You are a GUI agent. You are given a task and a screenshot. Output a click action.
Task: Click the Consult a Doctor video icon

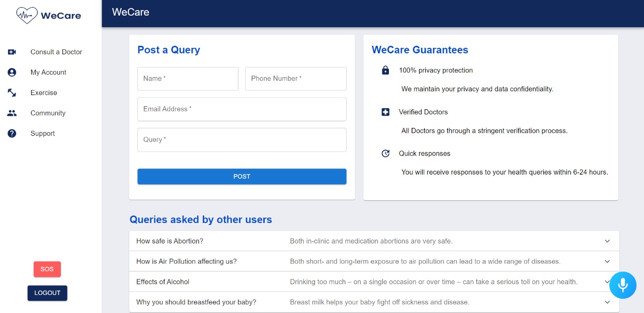12,52
